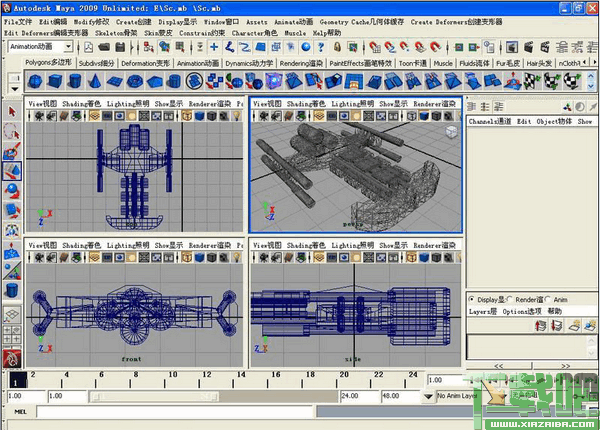
Task: Expand the No Anim Layer dropdown arrow
Action: click(x=428, y=396)
